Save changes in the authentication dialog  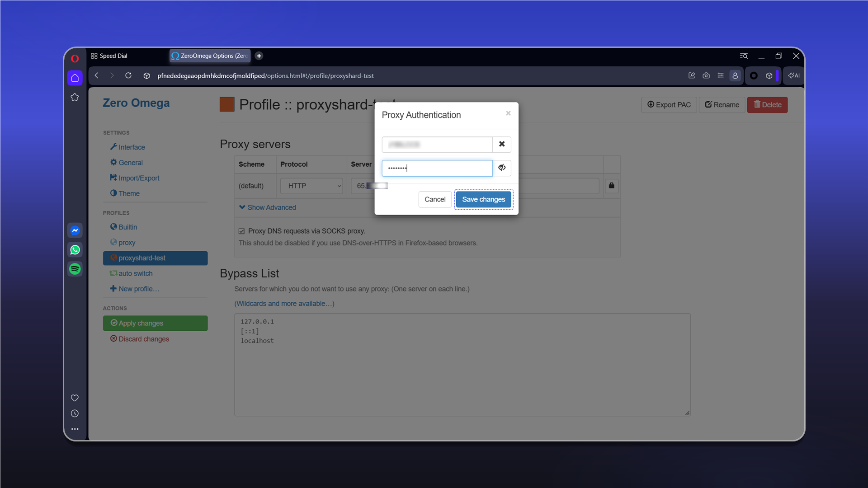483,199
